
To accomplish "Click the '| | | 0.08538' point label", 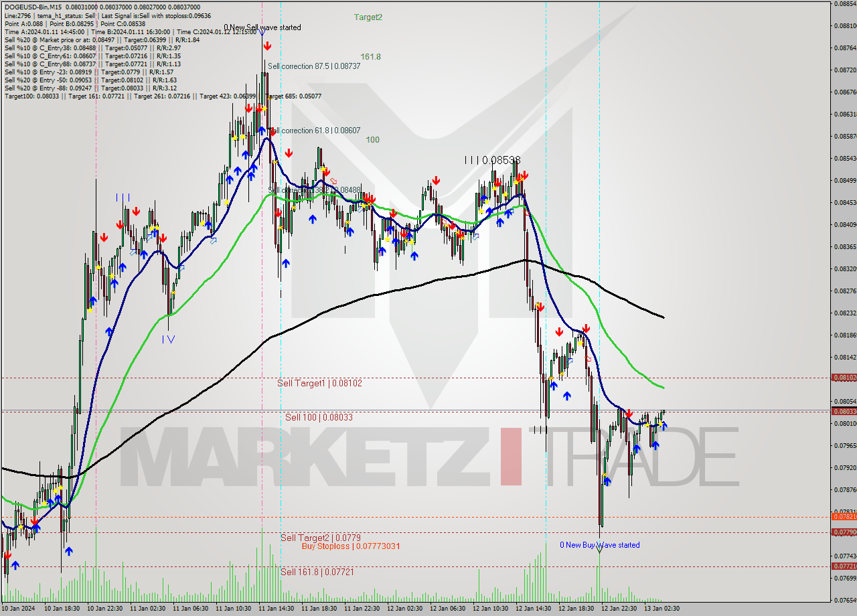I will tap(493, 160).
